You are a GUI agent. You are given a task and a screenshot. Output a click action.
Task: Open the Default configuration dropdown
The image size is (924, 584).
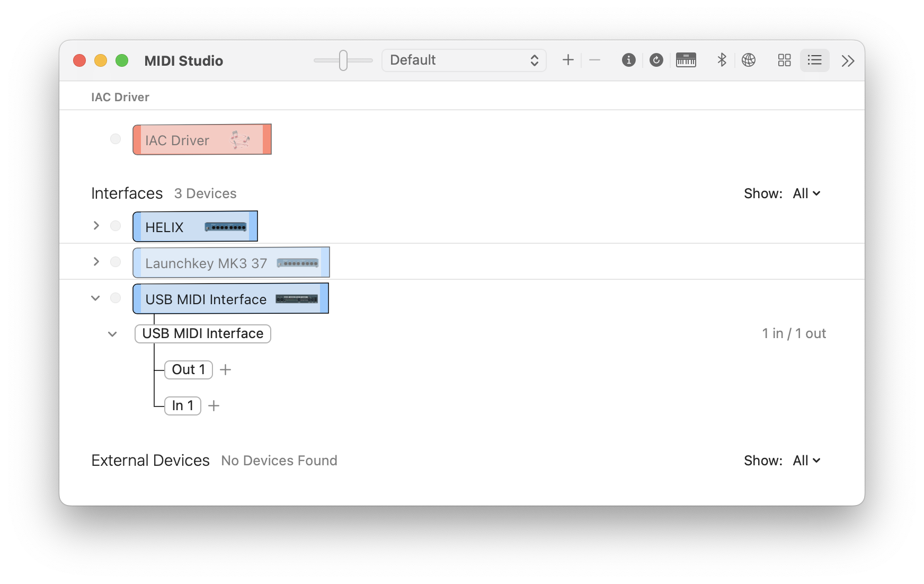464,60
